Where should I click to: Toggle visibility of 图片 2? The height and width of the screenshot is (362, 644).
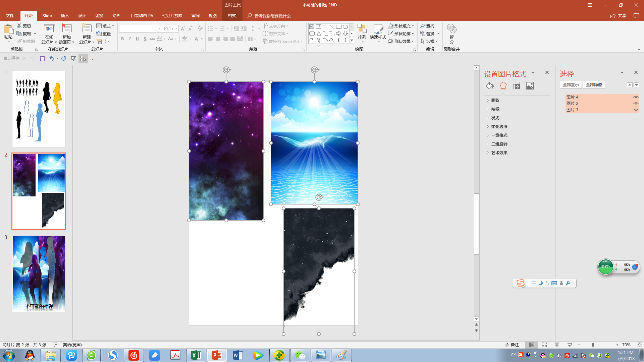[635, 104]
